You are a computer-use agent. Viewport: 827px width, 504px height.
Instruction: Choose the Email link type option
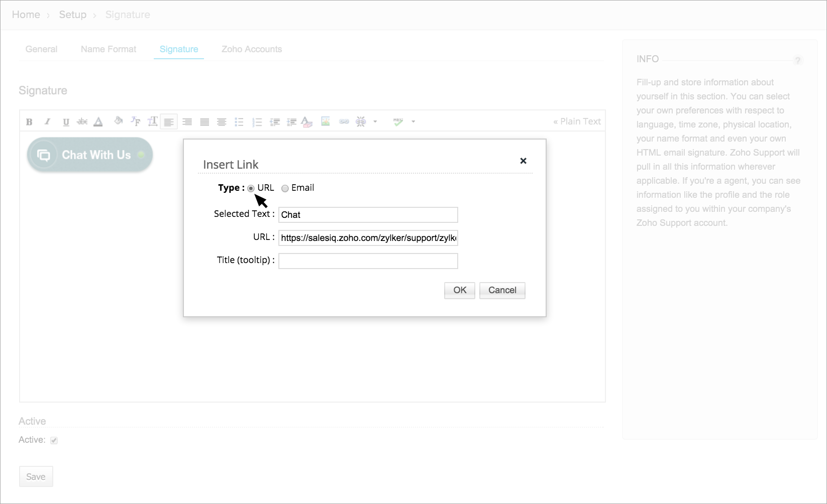[x=285, y=188]
